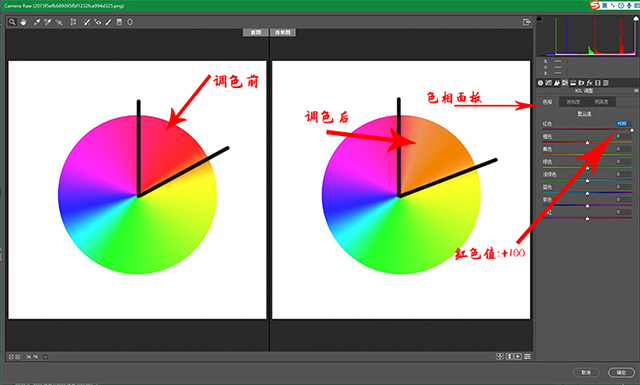Choose the Red Eye Removal tool
Screen dimensions: 640x385
[98, 22]
